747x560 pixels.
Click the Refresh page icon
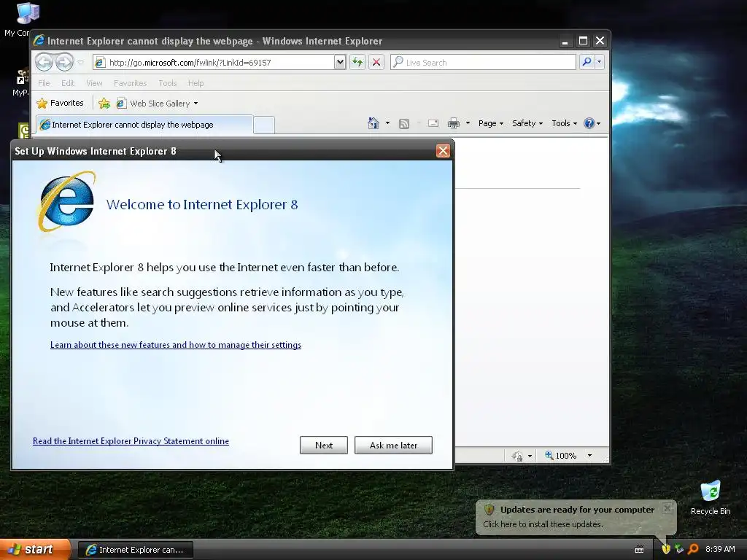coord(357,62)
